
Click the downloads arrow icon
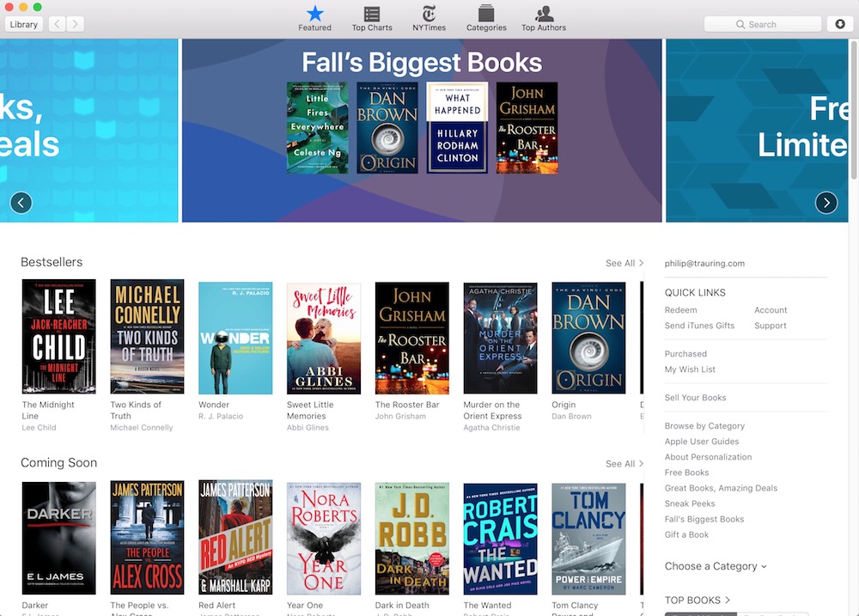click(x=840, y=24)
